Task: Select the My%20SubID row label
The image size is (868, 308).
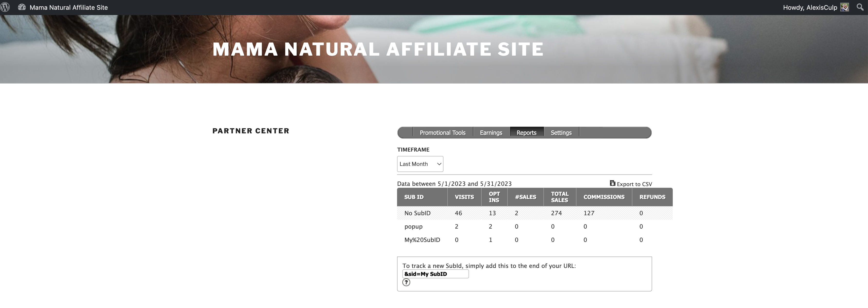Action: [422, 240]
